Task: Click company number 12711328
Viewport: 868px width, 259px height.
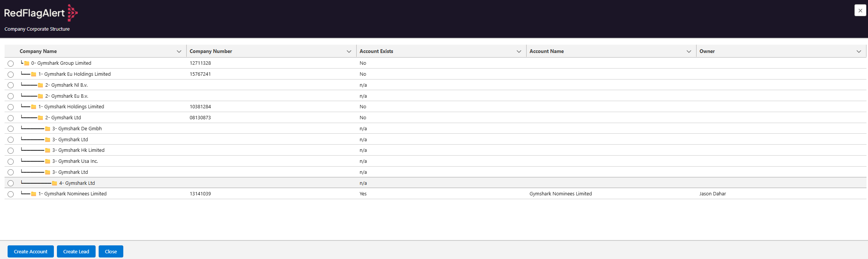Action: [200, 63]
